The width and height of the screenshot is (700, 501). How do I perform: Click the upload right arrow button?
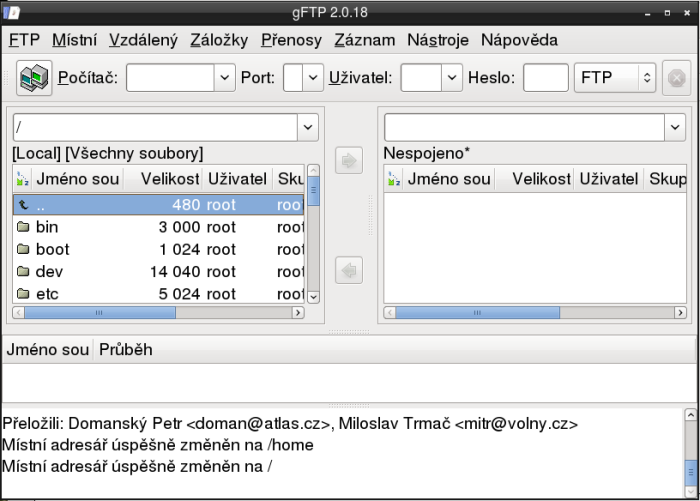tap(348, 161)
